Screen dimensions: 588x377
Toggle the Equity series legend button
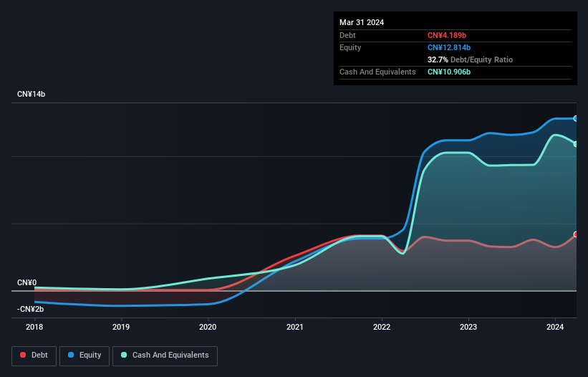[85, 355]
